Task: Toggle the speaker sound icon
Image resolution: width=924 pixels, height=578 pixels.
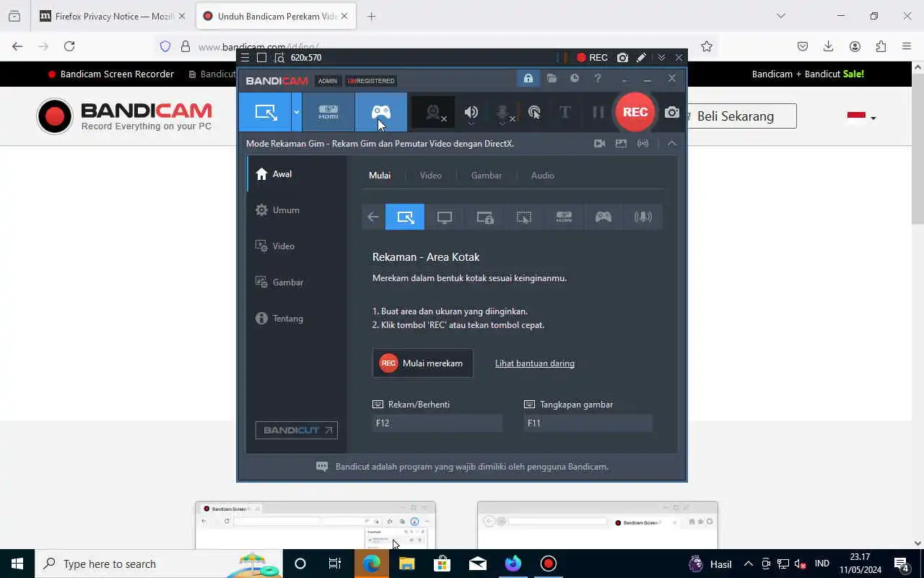Action: tap(471, 112)
